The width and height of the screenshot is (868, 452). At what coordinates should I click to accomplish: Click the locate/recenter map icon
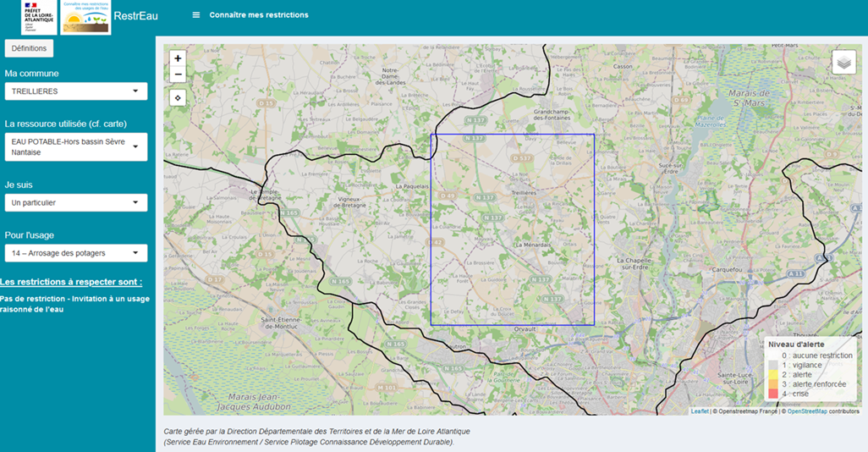(178, 98)
